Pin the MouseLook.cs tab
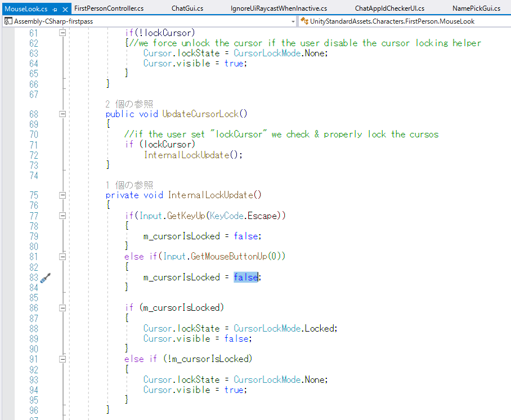 point(56,10)
